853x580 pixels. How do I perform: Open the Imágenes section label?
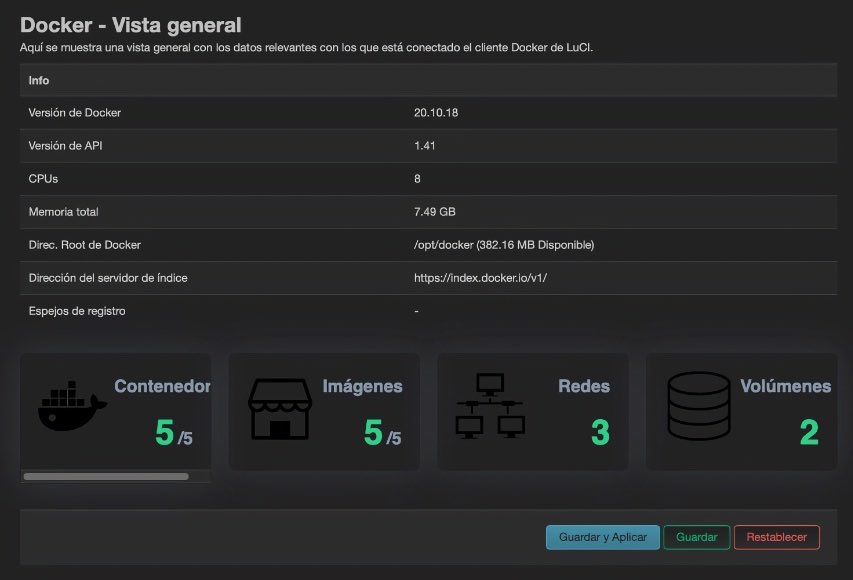point(362,386)
